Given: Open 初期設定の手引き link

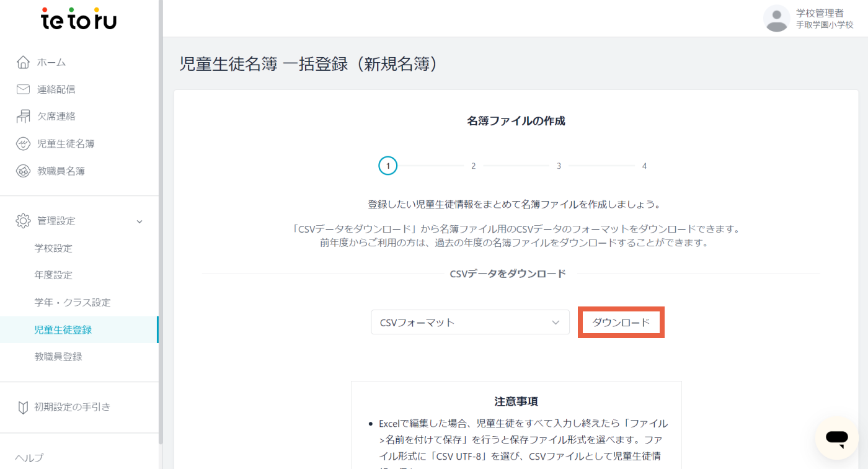Looking at the screenshot, I should [x=73, y=407].
